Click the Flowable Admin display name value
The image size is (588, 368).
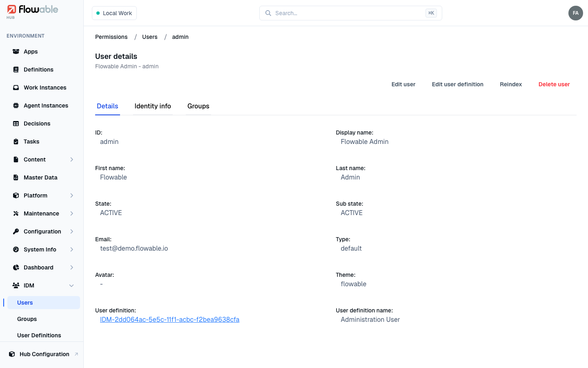(365, 141)
